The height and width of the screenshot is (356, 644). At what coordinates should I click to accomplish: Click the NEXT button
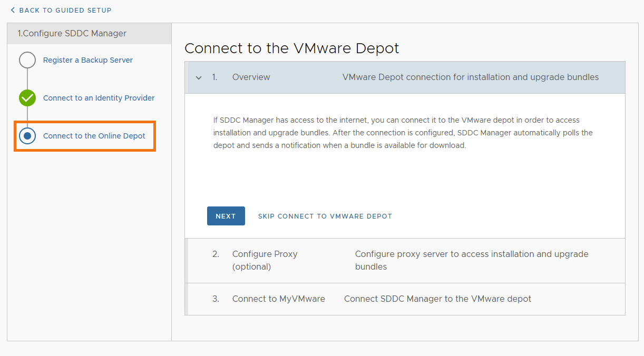pyautogui.click(x=226, y=216)
